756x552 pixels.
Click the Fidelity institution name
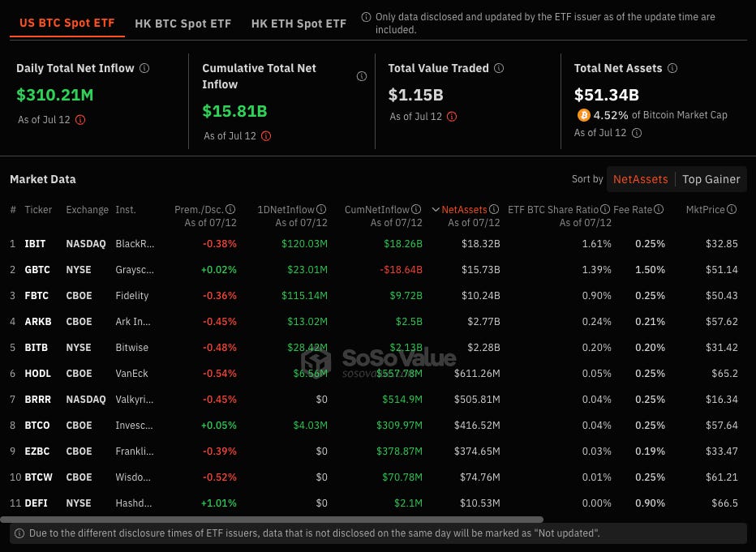pyautogui.click(x=132, y=296)
